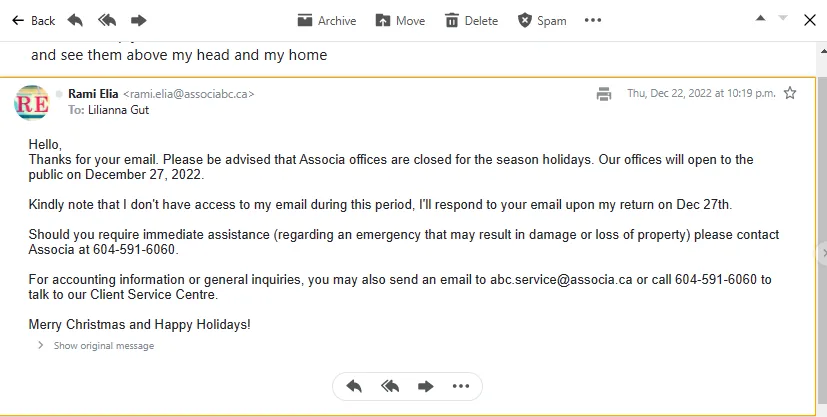Archive this email
The width and height of the screenshot is (827, 417).
pos(327,21)
